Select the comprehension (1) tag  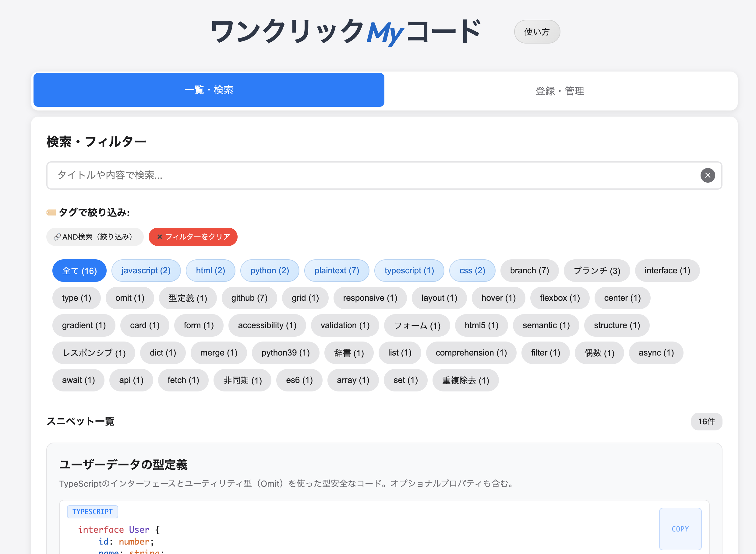click(471, 353)
